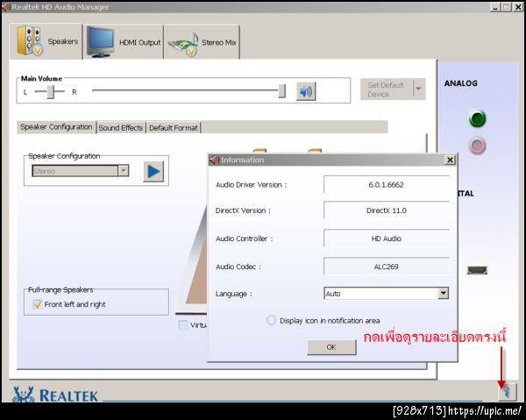This screenshot has height=420, width=526.
Task: Expand Set Default Device dropdown arrow
Action: [x=419, y=89]
